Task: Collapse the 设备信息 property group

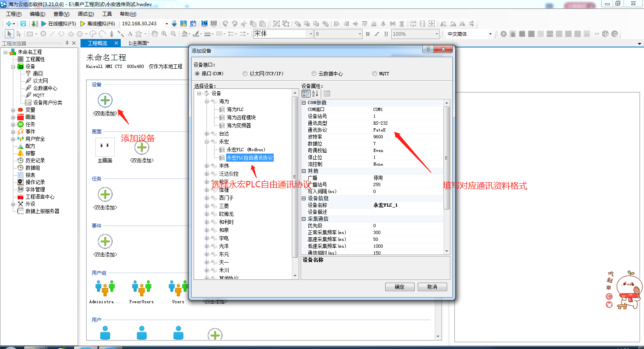Action: click(304, 198)
